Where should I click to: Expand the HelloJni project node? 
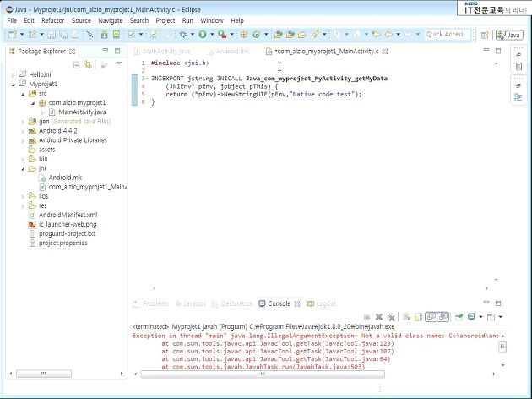pyautogui.click(x=14, y=74)
